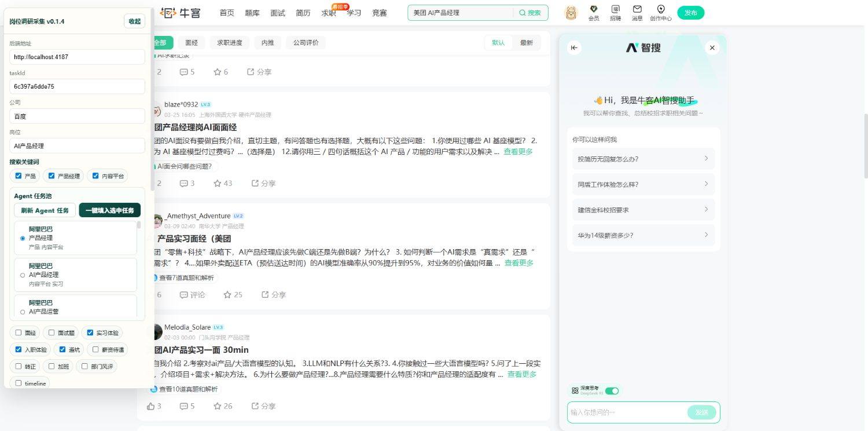Switch to the 面经 filter tab
868x431 pixels.
(192, 43)
